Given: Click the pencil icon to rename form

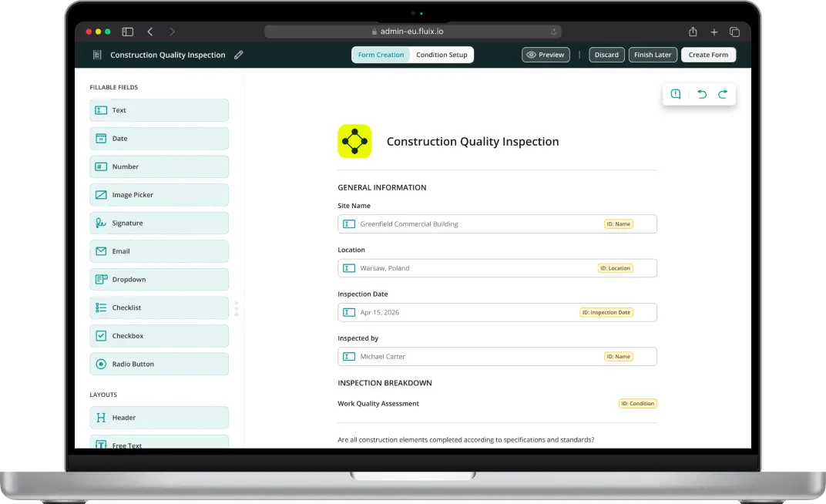Looking at the screenshot, I should click(239, 55).
